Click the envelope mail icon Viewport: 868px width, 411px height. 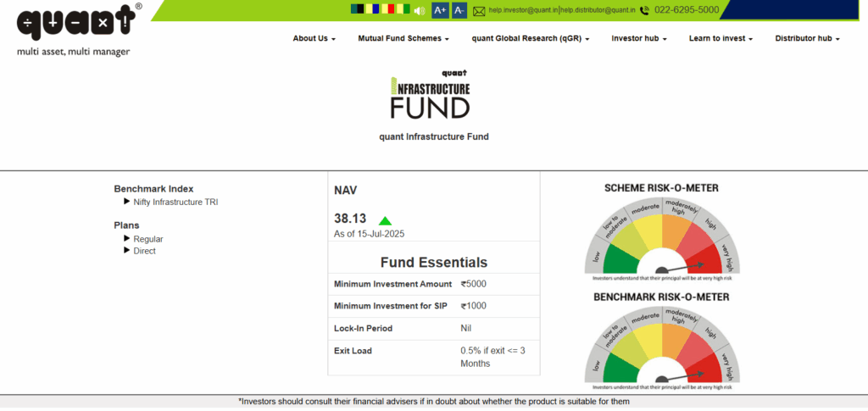tap(479, 10)
